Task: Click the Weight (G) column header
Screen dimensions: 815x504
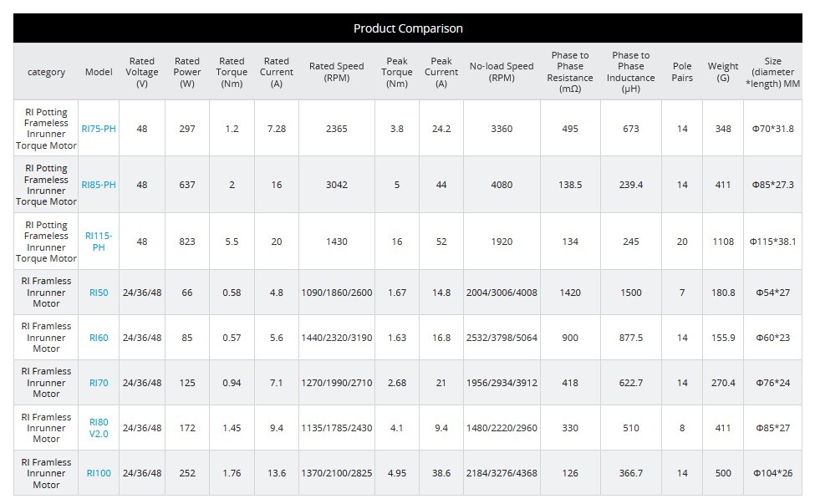Action: click(722, 72)
